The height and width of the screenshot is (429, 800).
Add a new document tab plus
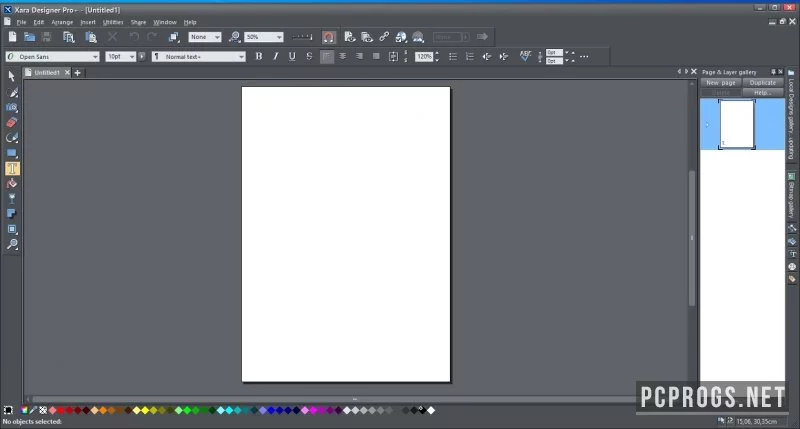[x=78, y=72]
